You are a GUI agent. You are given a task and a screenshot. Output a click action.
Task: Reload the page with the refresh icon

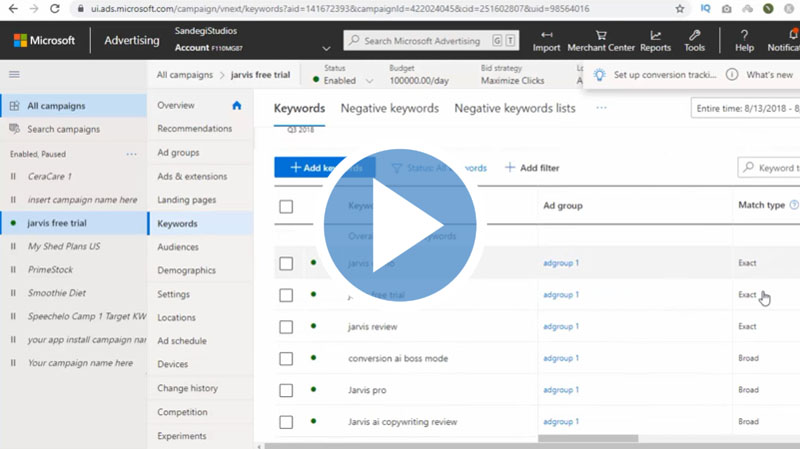[x=55, y=9]
